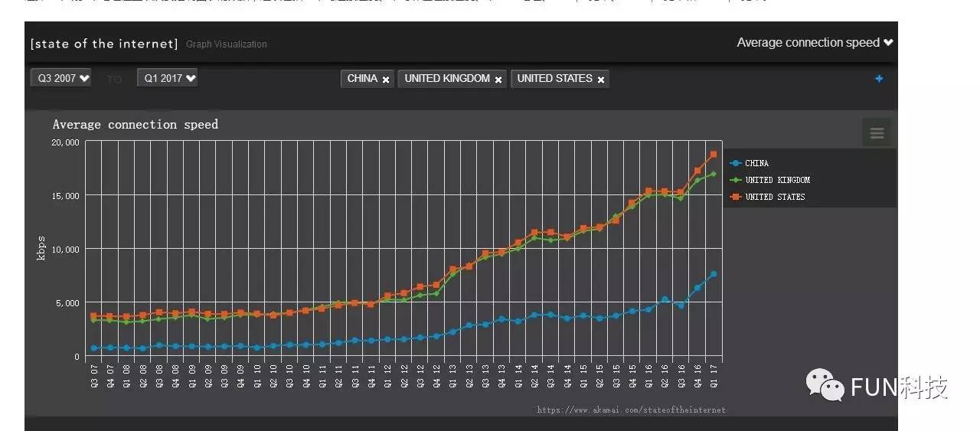Viewport: 980px width, 431px height.
Task: Open the Q1 2017 end date dropdown
Action: pyautogui.click(x=167, y=78)
